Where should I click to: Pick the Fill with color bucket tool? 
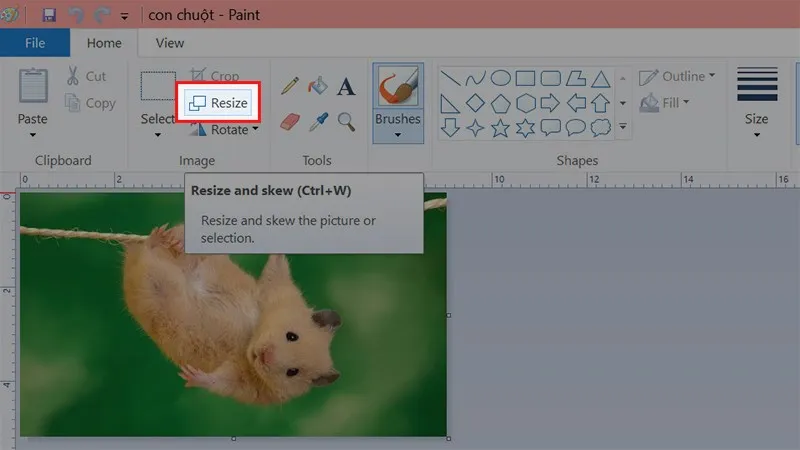click(318, 87)
